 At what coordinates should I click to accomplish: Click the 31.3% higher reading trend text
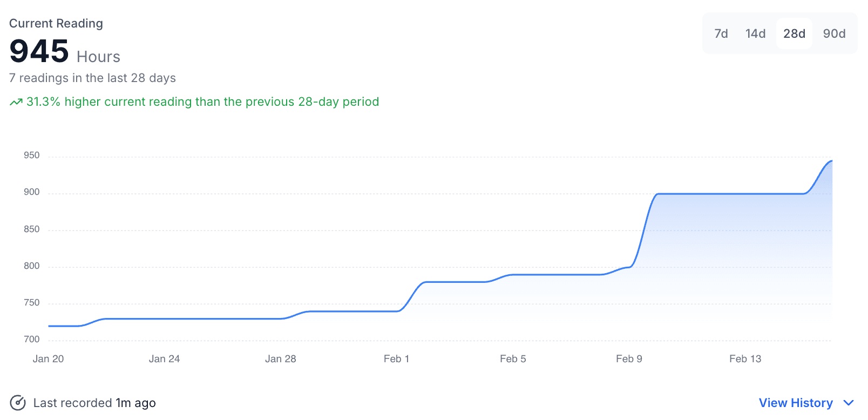pos(202,101)
